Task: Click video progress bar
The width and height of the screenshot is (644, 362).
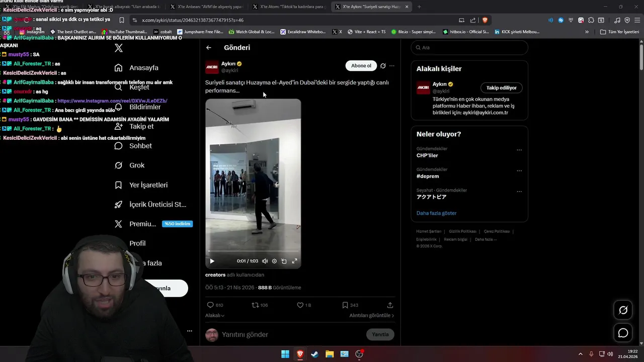Action: [253, 251]
